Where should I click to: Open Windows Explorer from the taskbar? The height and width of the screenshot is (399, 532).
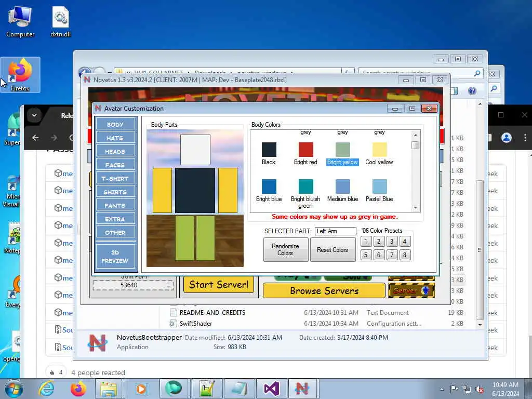[109, 389]
